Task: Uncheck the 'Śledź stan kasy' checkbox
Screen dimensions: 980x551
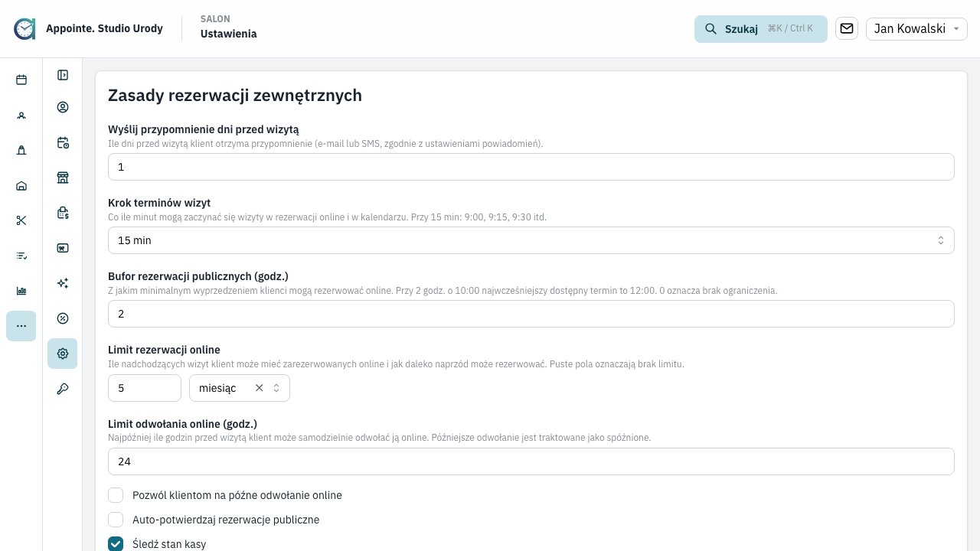Action: [x=116, y=544]
